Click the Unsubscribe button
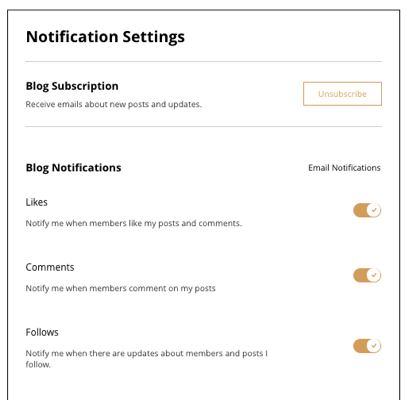This screenshot has height=400, width=409. (342, 94)
